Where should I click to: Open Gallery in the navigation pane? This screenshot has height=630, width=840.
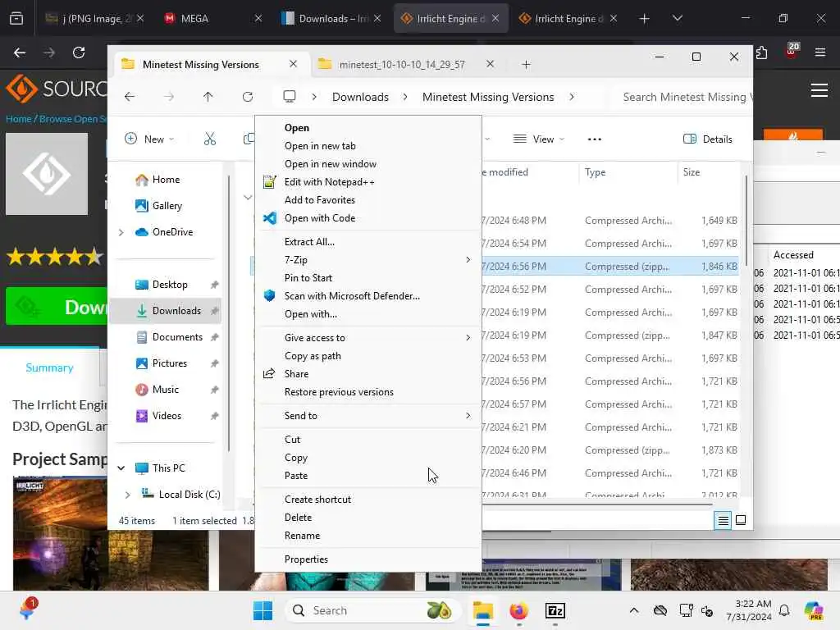[x=167, y=206]
